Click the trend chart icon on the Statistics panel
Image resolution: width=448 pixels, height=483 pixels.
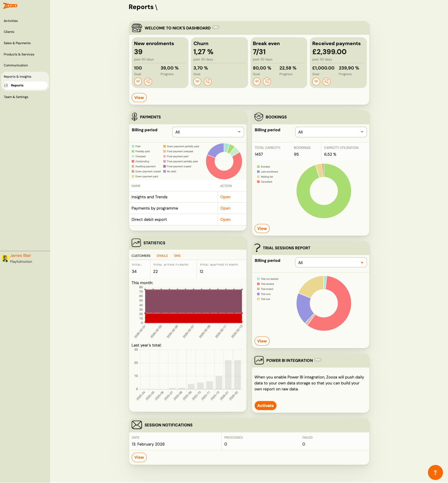pyautogui.click(x=136, y=243)
